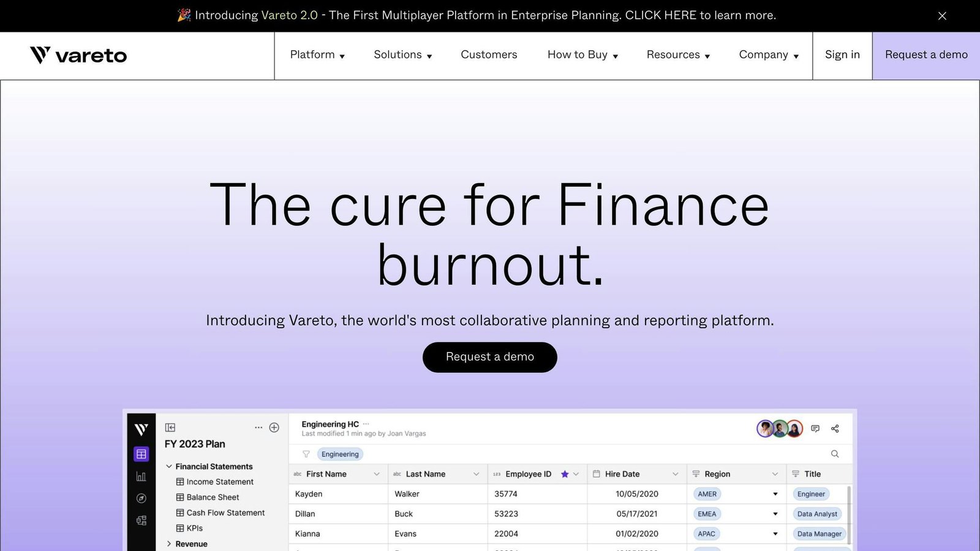The image size is (980, 551).
Task: Open the plan panel more options ellipsis
Action: coord(258,427)
